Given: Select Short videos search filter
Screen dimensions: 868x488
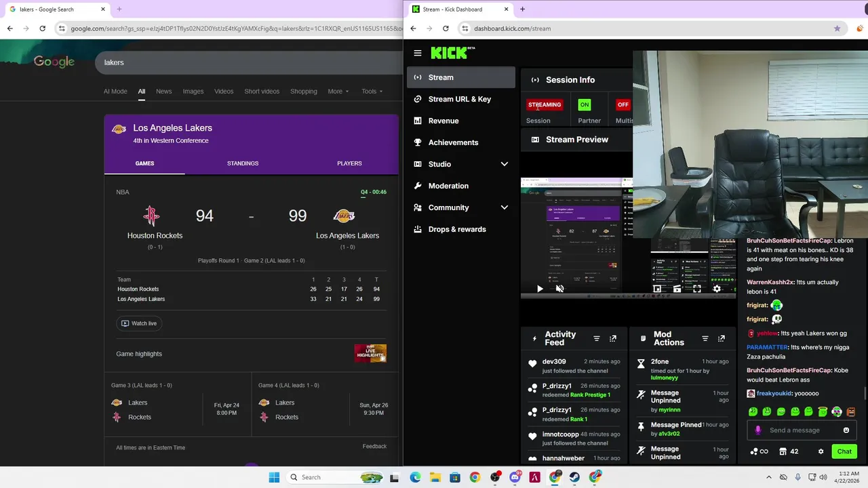Looking at the screenshot, I should tap(262, 91).
